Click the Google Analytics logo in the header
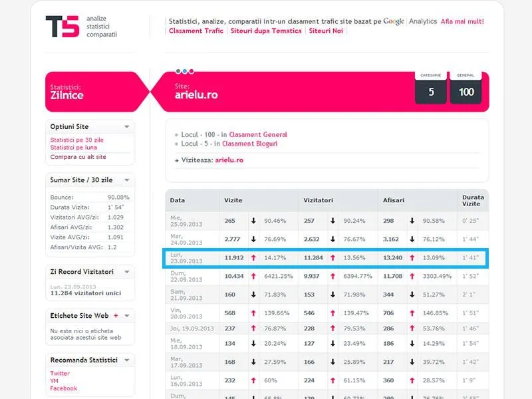The width and height of the screenshot is (532, 399). [x=410, y=21]
